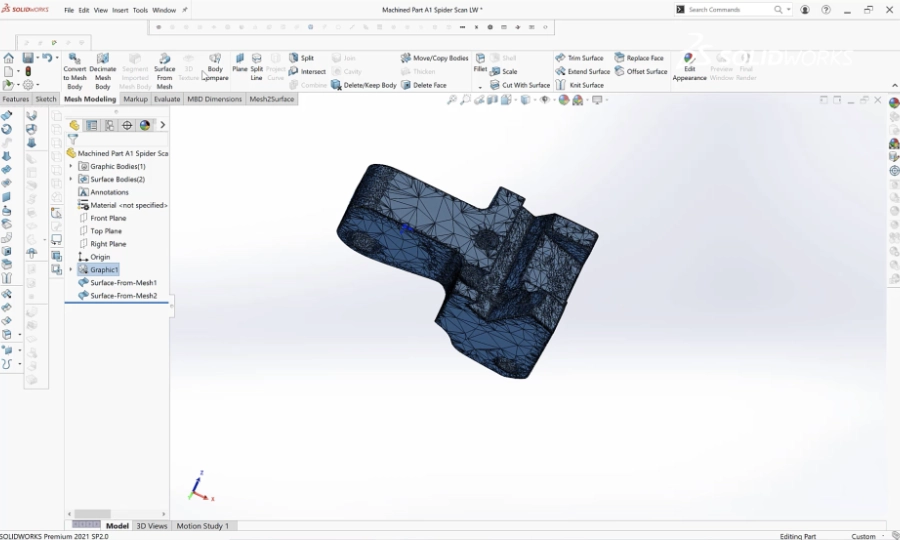Use the Cut With Surface tool
This screenshot has height=540, width=900.
(520, 85)
